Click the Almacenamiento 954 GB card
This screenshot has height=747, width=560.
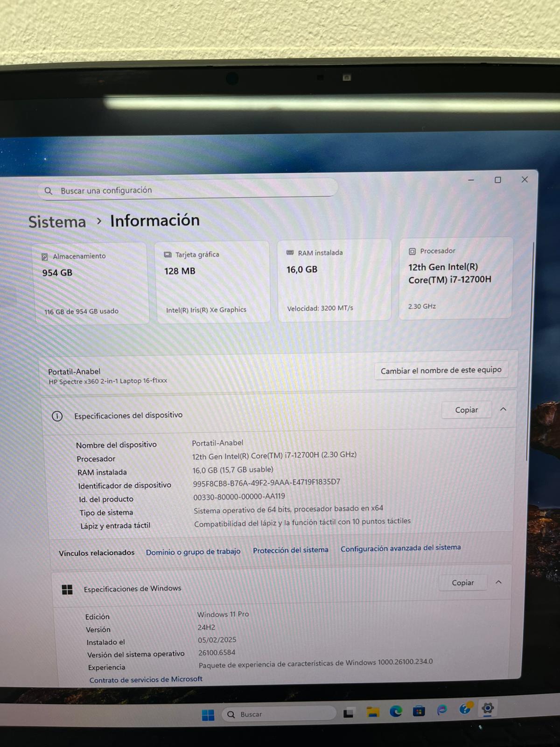coord(90,283)
